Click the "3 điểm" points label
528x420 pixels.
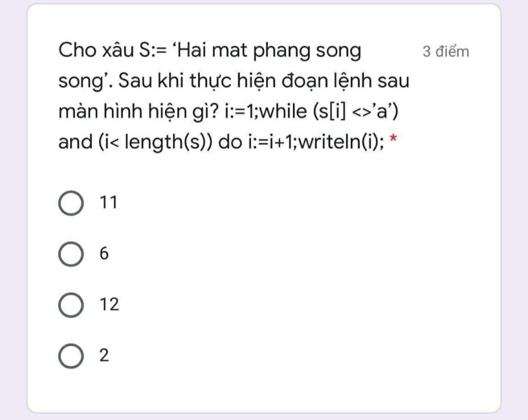tap(445, 52)
